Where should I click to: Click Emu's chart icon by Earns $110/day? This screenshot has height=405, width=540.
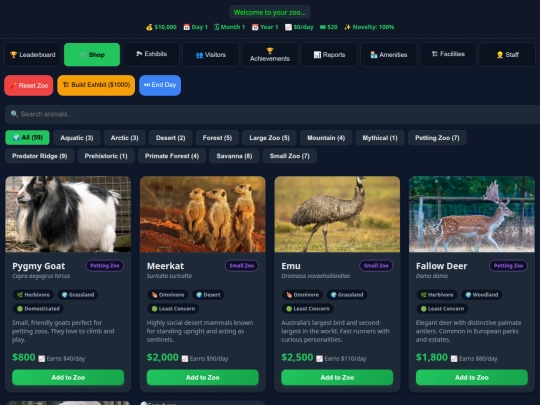(x=320, y=359)
